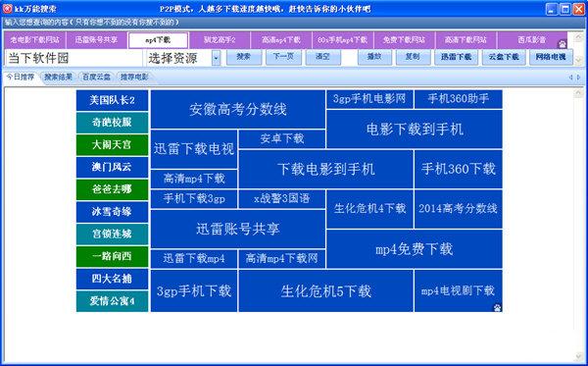Select 爱情公寓4 in the left list
The width and height of the screenshot is (588, 366).
click(112, 301)
